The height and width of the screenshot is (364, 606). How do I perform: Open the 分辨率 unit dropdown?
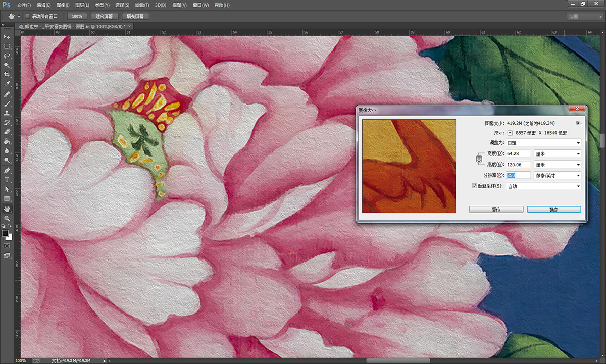point(558,175)
